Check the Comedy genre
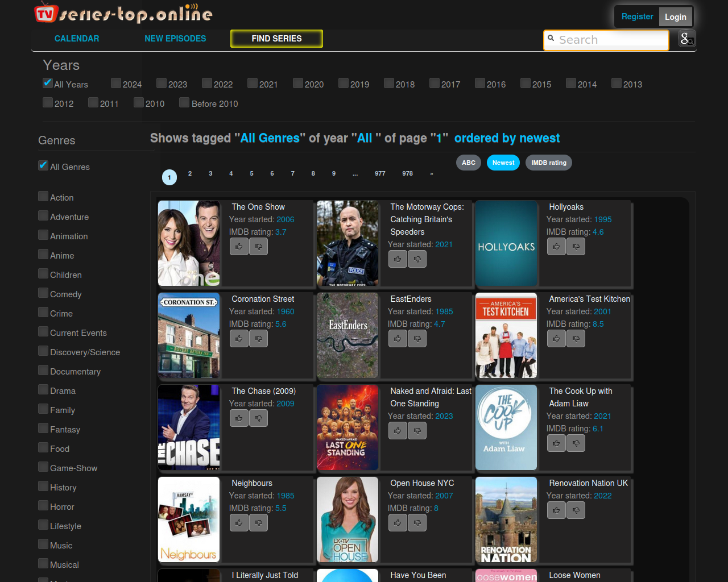Image resolution: width=728 pixels, height=582 pixels. tap(43, 293)
